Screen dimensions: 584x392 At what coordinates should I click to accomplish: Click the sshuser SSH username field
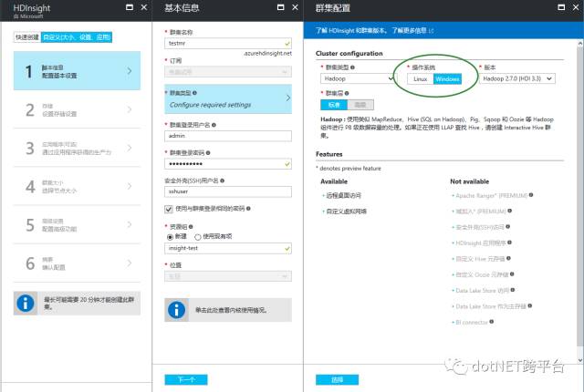click(228, 191)
